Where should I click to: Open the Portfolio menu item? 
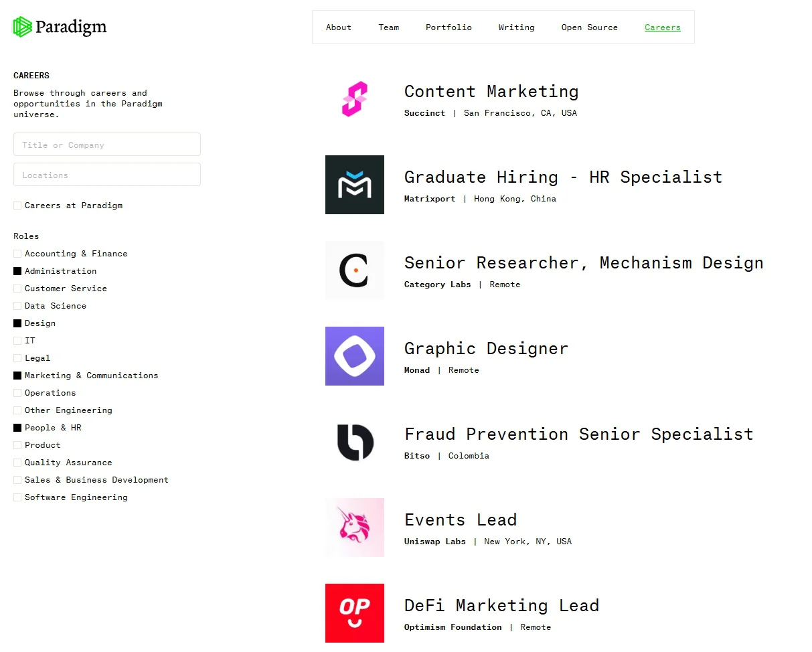tap(449, 27)
